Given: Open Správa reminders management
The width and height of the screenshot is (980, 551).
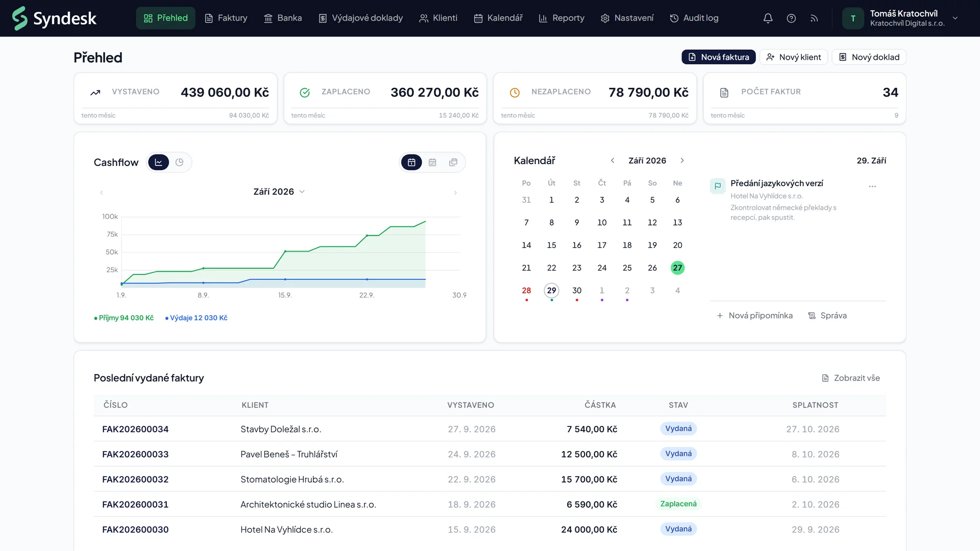Looking at the screenshot, I should click(827, 316).
